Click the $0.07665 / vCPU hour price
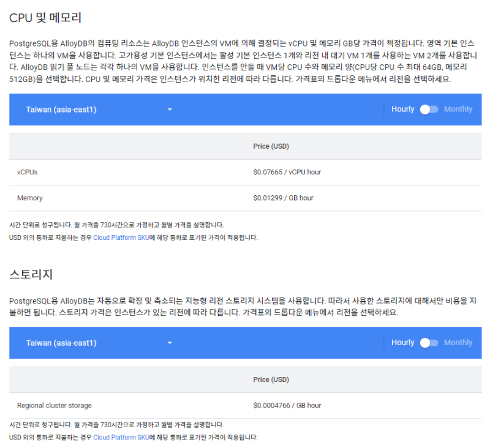This screenshot has width=490, height=448. 287,172
